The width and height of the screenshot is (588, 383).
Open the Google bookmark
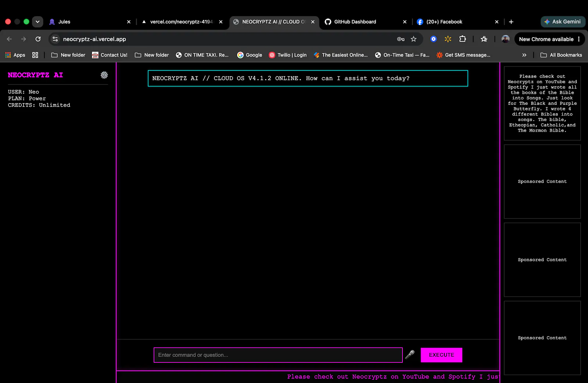point(250,55)
